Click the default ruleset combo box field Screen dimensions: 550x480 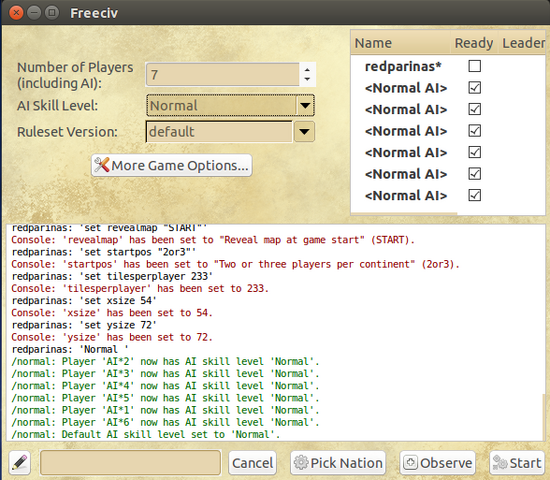(219, 132)
